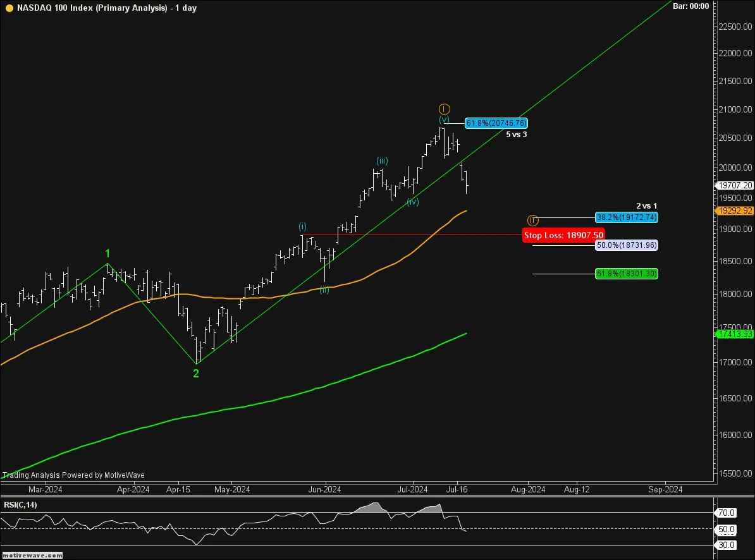
Task: Click the 21000.00 price axis value
Action: pos(735,110)
